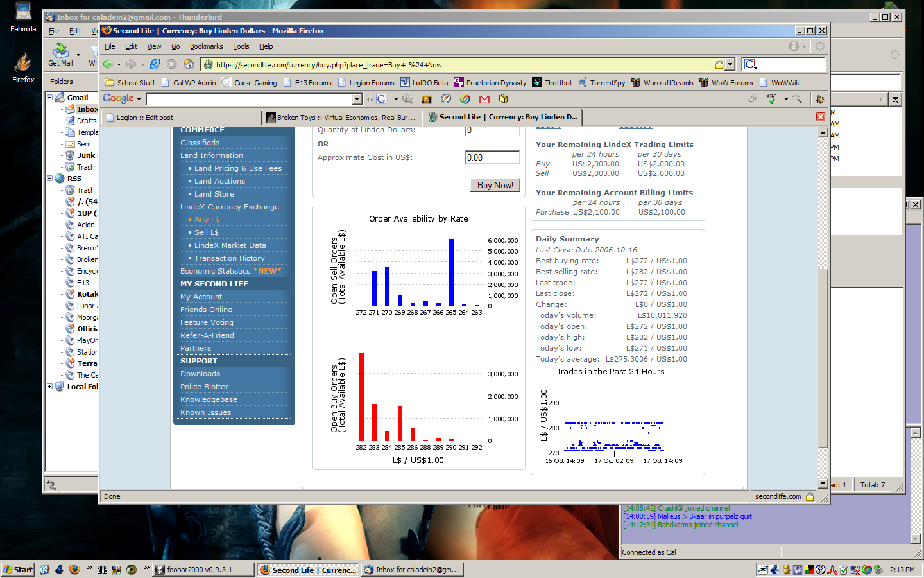Click the scroll down arrow of the page
Viewport: 924px width, 578px height.
pos(823,484)
